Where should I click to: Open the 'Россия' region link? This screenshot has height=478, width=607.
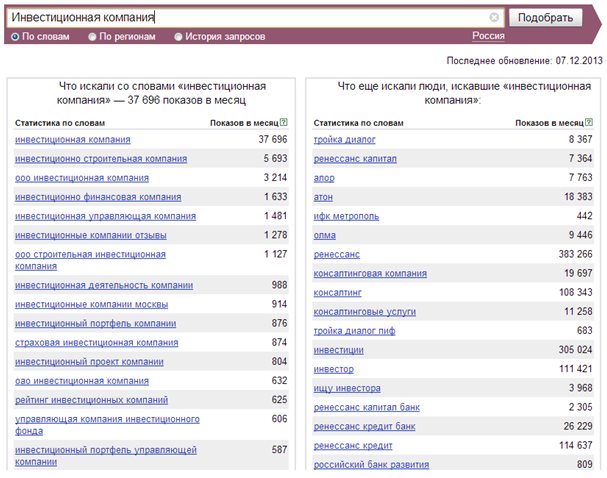tap(488, 36)
